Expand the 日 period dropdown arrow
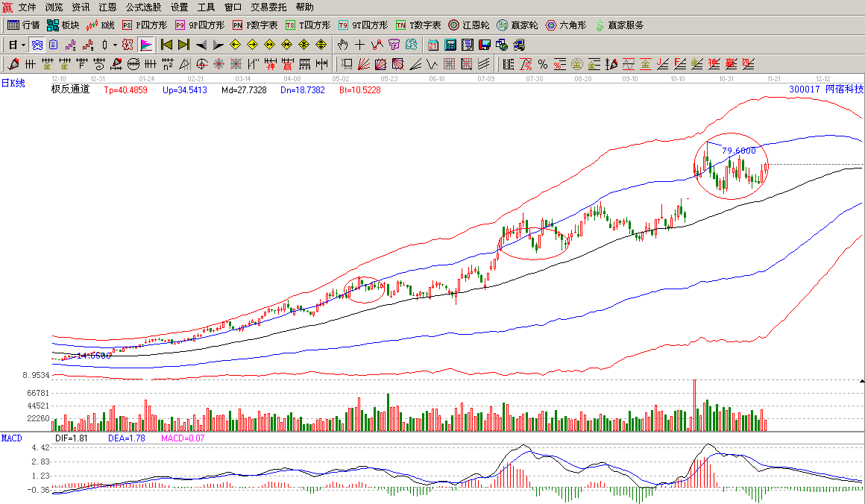865x504 pixels. 23,45
